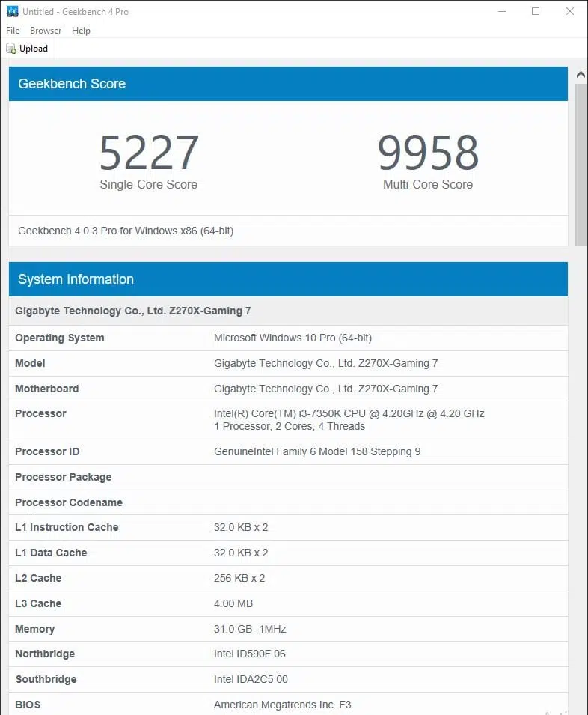Screen dimensions: 588x715
Task: Click the window title Untitled - Geekbench 4 Pro
Action: pyautogui.click(x=76, y=12)
